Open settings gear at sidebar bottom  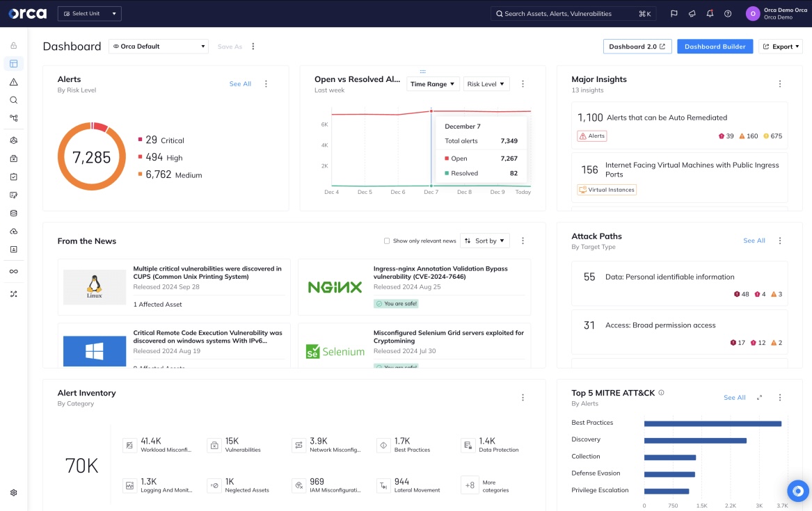(13, 493)
